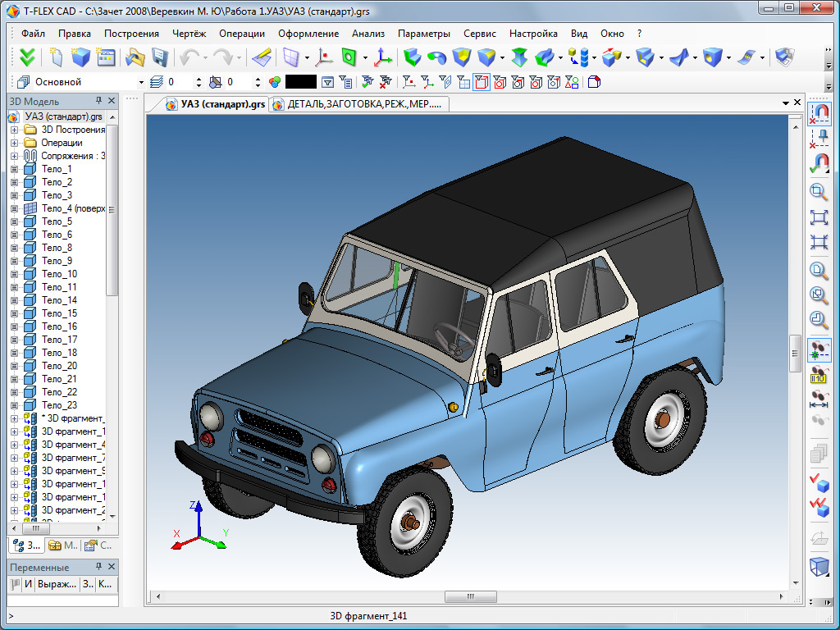Pin the 3D Модель panel
Image resolution: width=840 pixels, height=630 pixels.
pyautogui.click(x=98, y=101)
